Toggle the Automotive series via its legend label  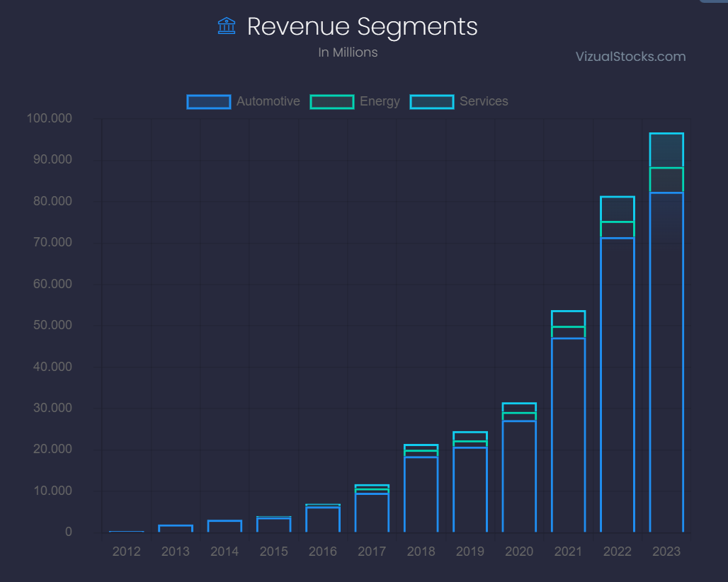pos(268,101)
